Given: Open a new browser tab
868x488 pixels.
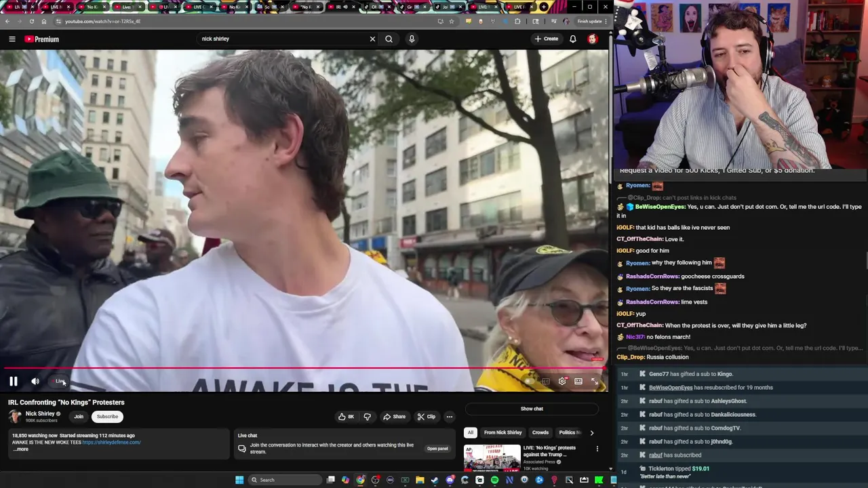Looking at the screenshot, I should click(x=543, y=7).
